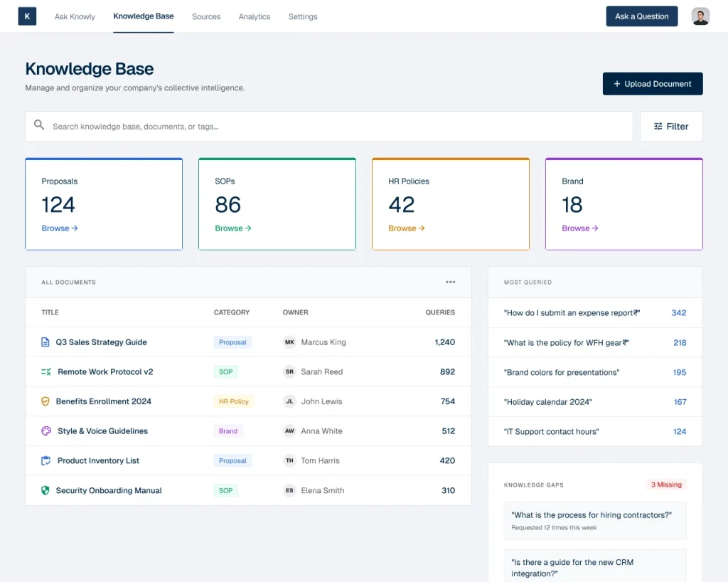
Task: Click Style & Voice Guidelines palette icon
Action: pos(46,431)
